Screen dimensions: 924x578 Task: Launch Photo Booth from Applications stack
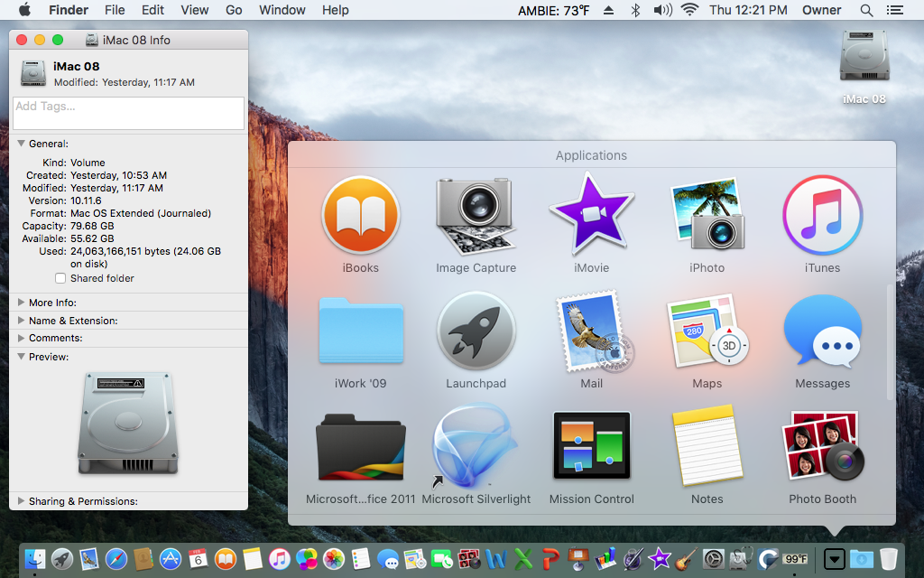point(822,446)
